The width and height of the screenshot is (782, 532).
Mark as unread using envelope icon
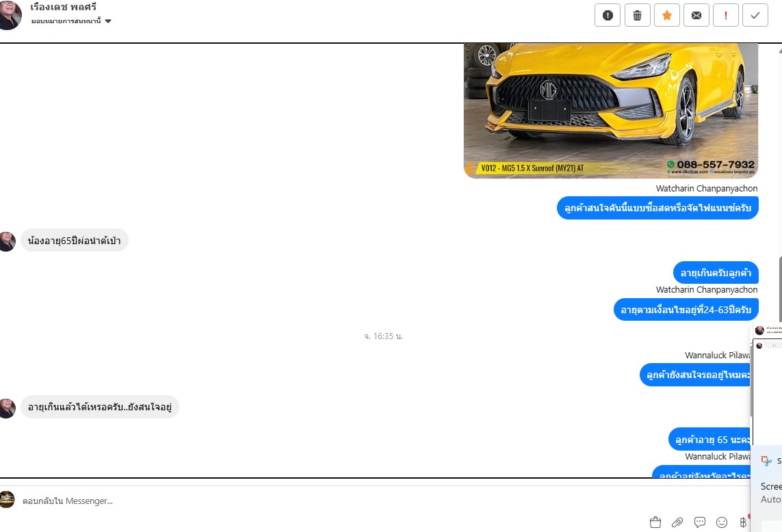(x=696, y=16)
